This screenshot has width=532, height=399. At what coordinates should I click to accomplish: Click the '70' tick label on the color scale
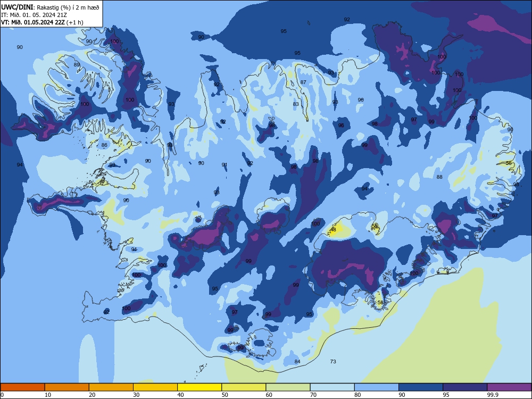click(x=313, y=395)
